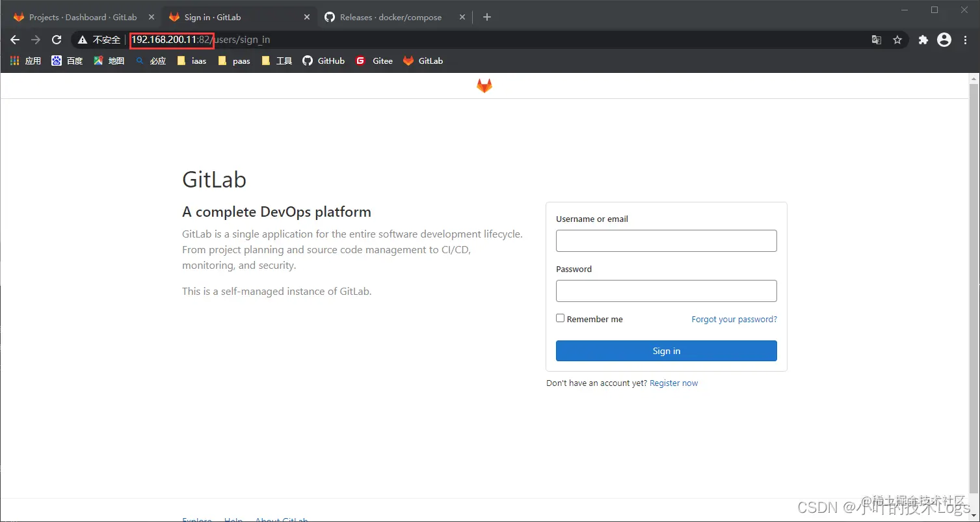The height and width of the screenshot is (522, 980).
Task: Close the Projects Dashboard GitLab tab
Action: click(x=151, y=17)
